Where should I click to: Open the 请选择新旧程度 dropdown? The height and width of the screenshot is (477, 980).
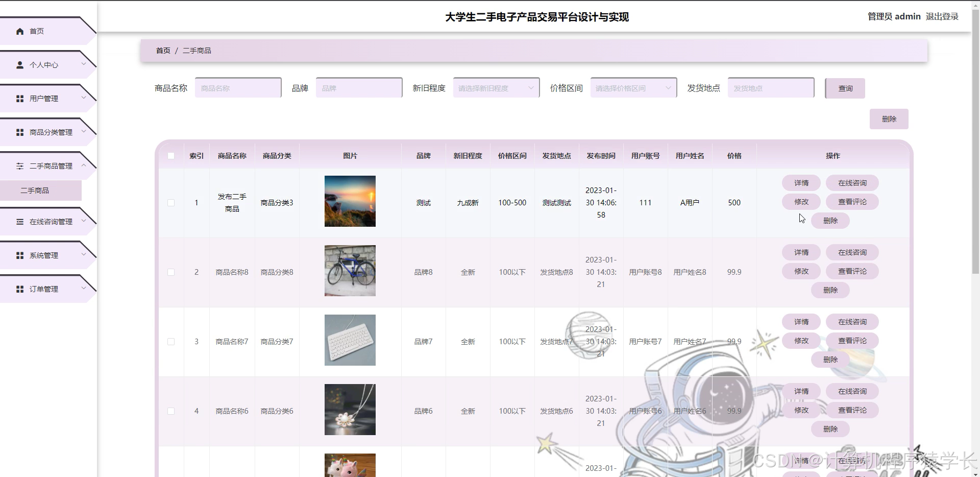495,87
